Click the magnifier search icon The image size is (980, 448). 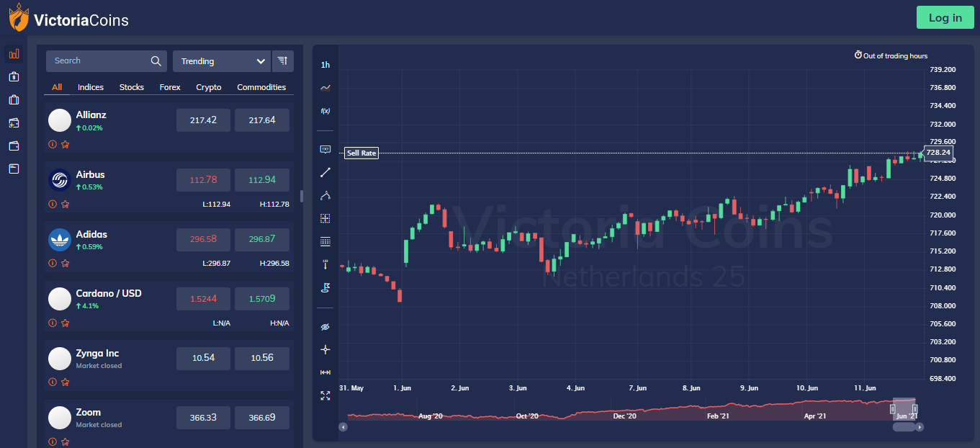[x=156, y=61]
